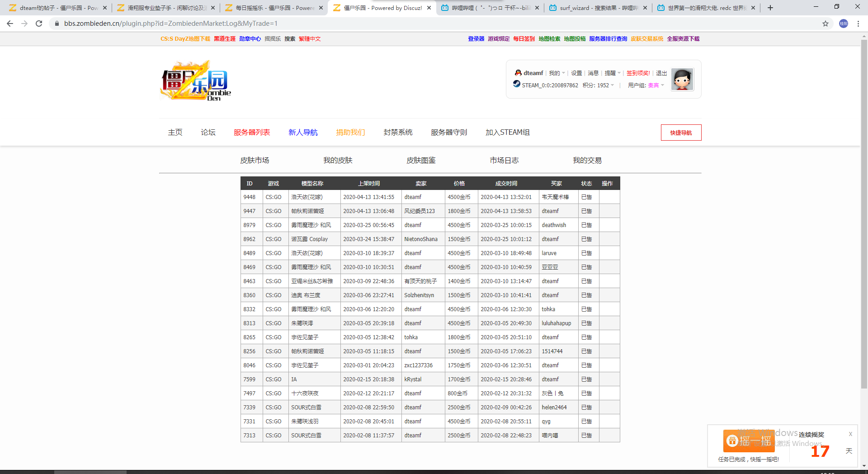Expand the 用户组 贵宾 dropdown
The width and height of the screenshot is (868, 474).
point(656,85)
